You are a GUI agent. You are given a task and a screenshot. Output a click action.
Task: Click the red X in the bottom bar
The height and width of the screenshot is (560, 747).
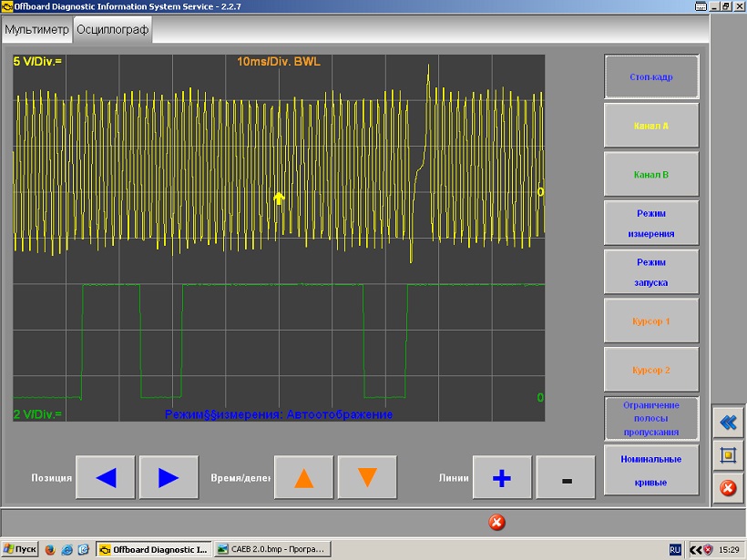(496, 522)
